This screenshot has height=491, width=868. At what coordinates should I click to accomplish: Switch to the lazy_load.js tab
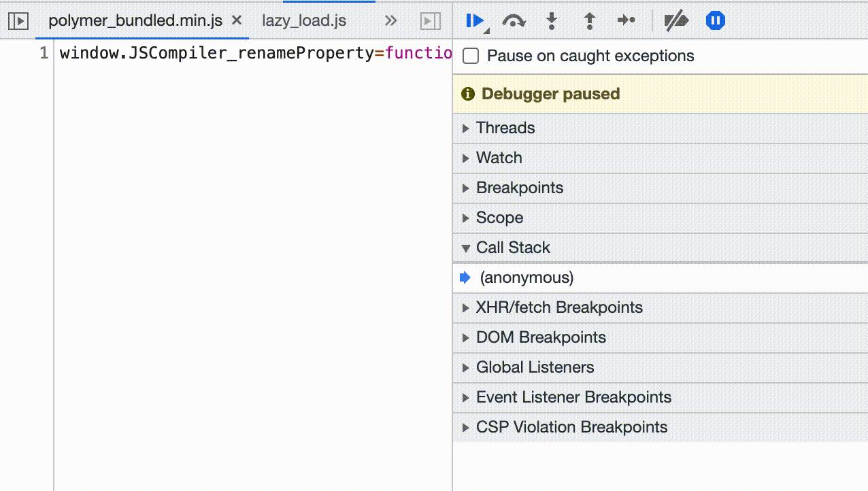303,20
